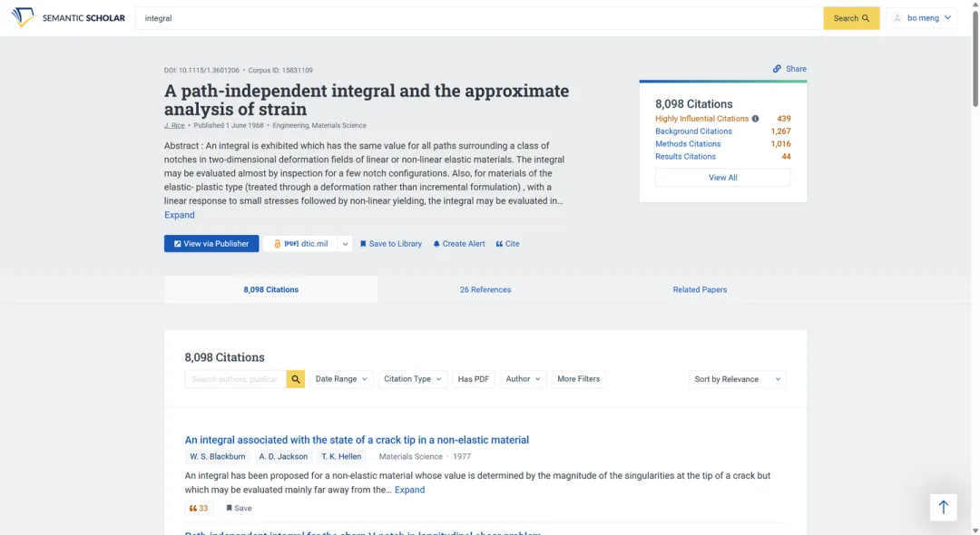980x535 pixels.
Task: Save the Blackburn citation paper
Action: tap(237, 508)
